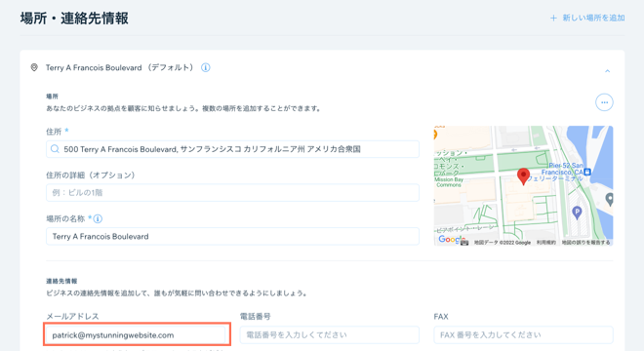
Task: Click the red map marker pin
Action: tap(523, 176)
